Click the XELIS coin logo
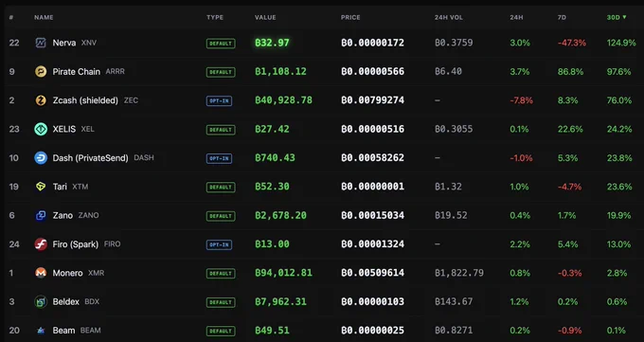The height and width of the screenshot is (342, 644). (41, 129)
